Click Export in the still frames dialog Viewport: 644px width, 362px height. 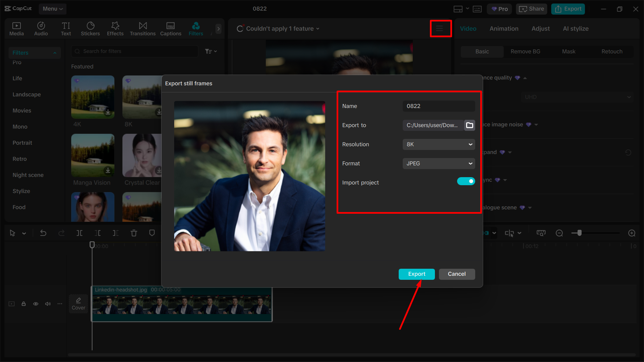point(416,274)
